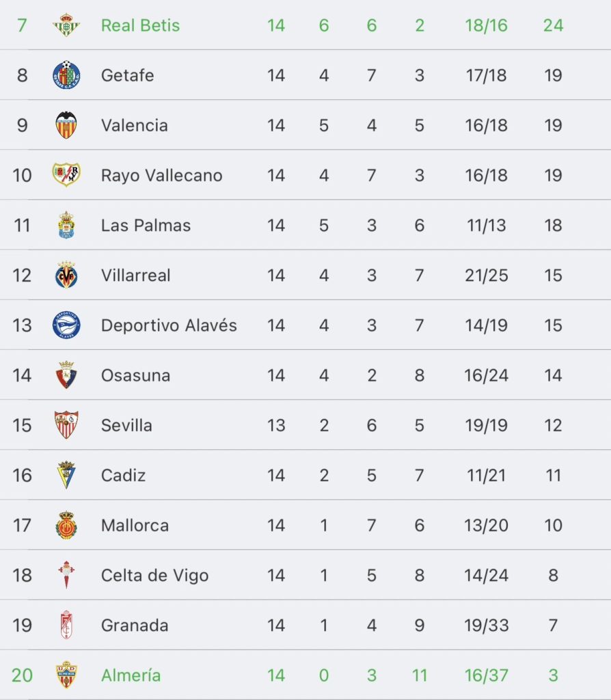Tap the Cadiz club crest
611x700 pixels.
(66, 475)
